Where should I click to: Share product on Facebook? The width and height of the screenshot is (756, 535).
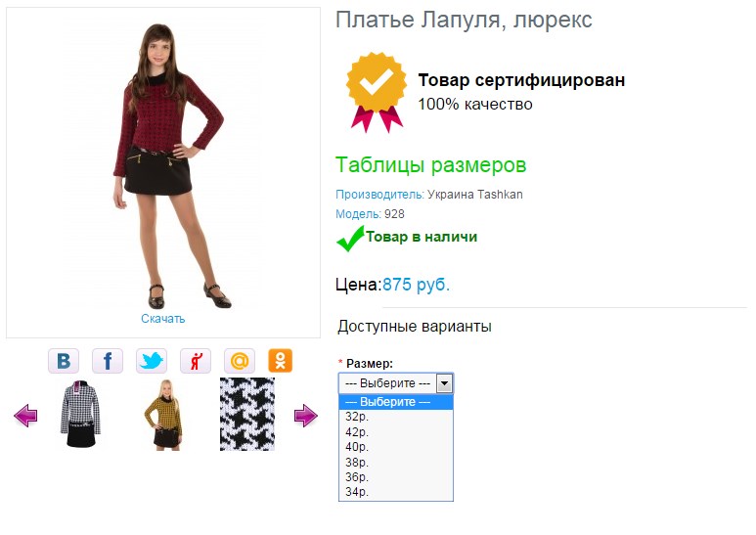(x=108, y=361)
